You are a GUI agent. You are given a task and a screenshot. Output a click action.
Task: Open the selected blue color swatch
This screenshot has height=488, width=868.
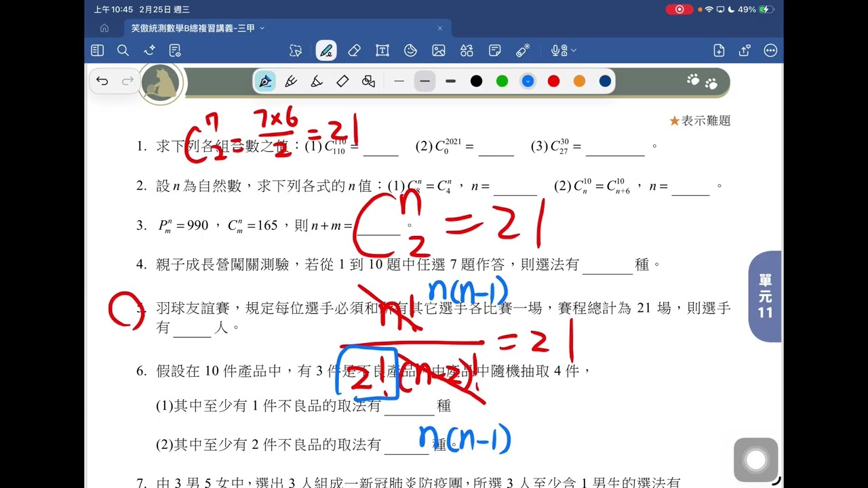528,81
